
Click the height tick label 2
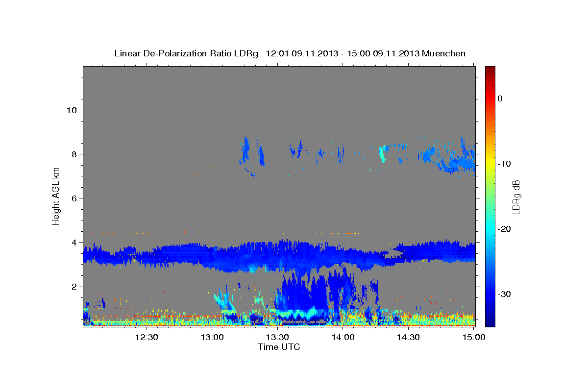coord(73,286)
